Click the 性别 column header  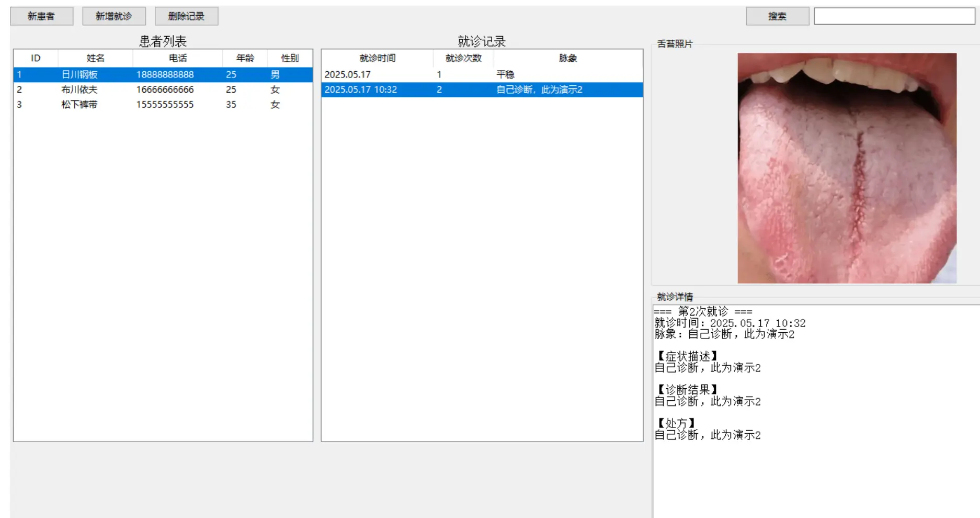pyautogui.click(x=290, y=58)
